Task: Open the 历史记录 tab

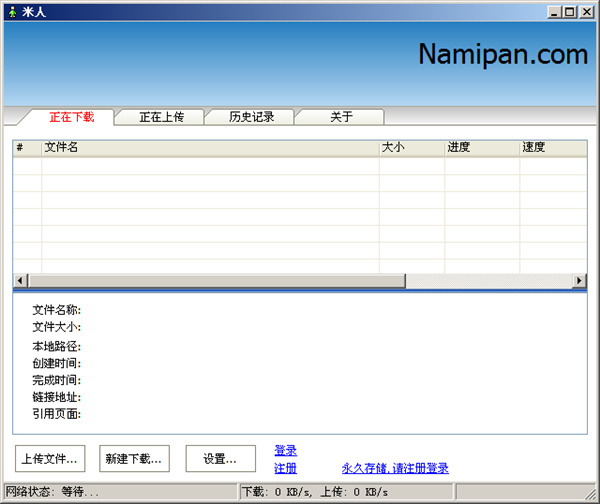Action: (x=251, y=117)
